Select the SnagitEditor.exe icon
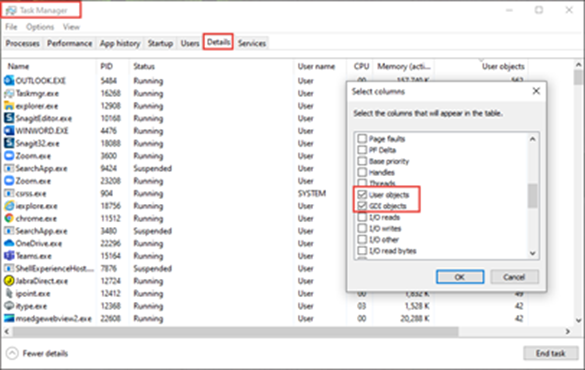 point(9,118)
